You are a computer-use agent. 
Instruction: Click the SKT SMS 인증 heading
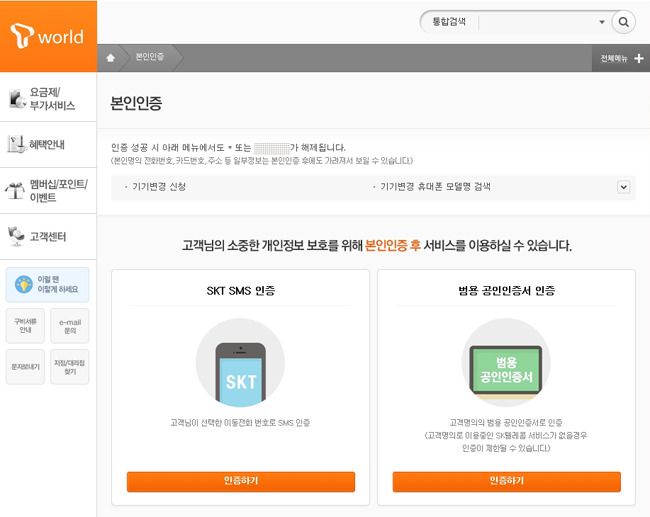(x=241, y=291)
